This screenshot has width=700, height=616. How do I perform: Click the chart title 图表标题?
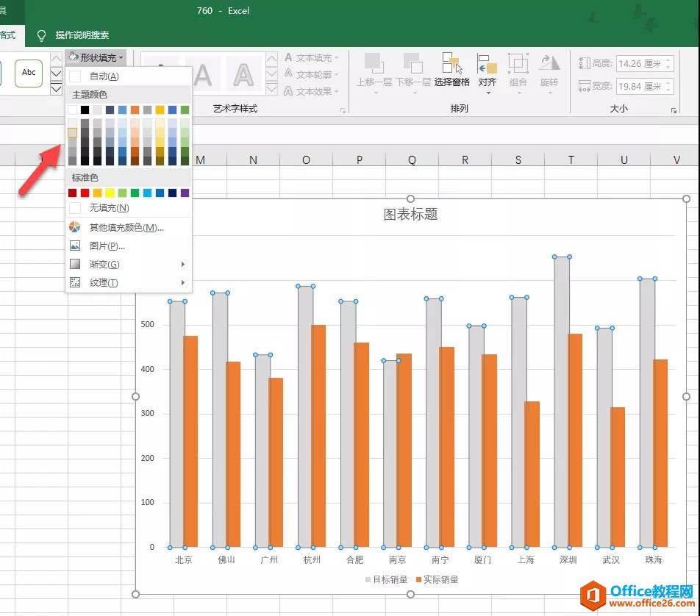point(410,215)
